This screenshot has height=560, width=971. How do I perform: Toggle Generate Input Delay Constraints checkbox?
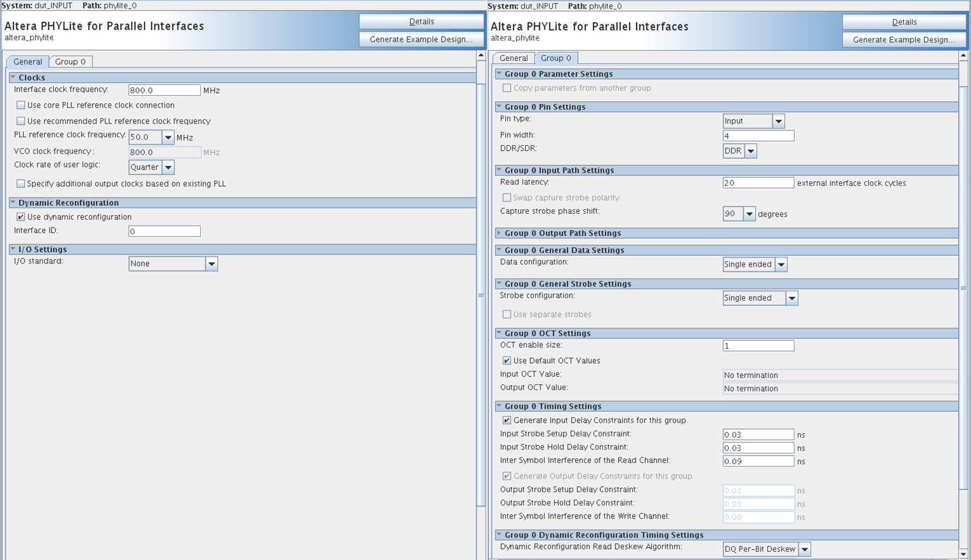pos(507,420)
